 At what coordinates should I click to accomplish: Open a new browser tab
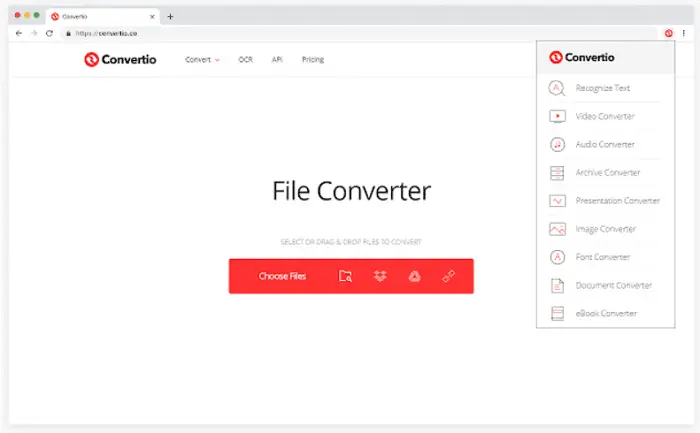click(x=170, y=17)
